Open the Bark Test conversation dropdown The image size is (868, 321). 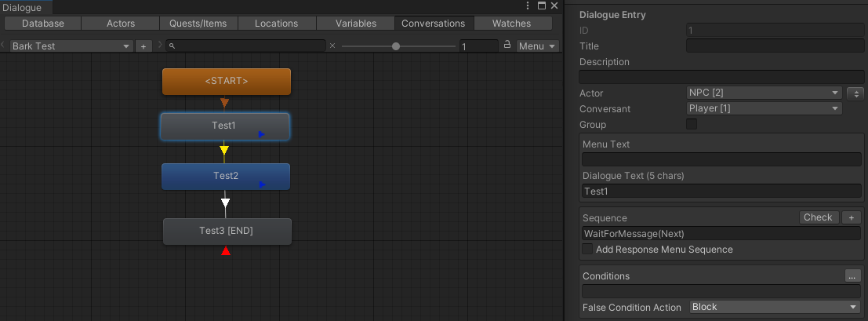(x=71, y=46)
